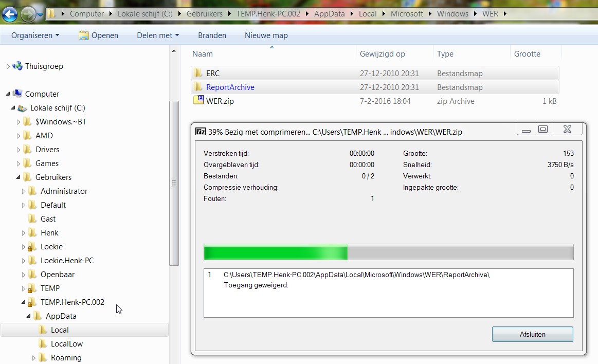Select the Games folder icon in tree

pos(27,163)
